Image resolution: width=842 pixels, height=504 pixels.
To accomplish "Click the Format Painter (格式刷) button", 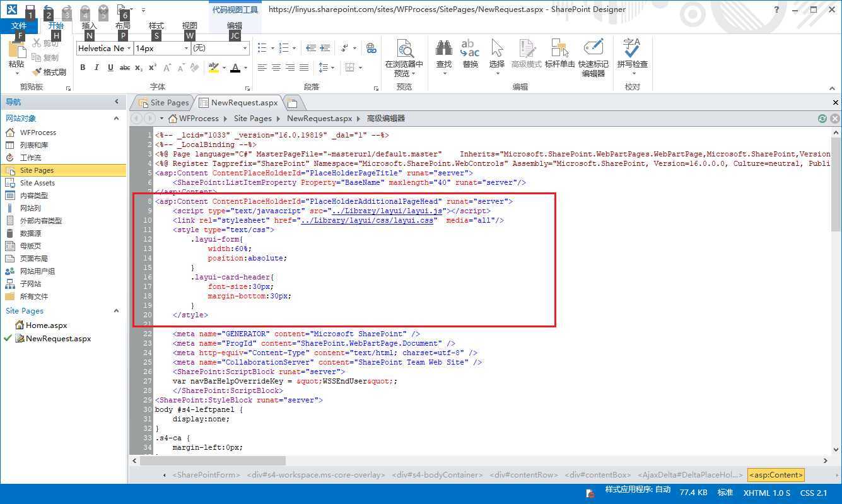I will click(49, 72).
